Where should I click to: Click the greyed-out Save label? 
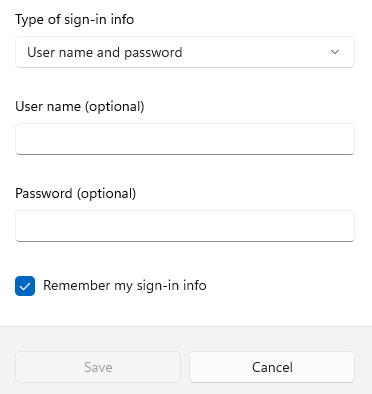pyautogui.click(x=98, y=367)
